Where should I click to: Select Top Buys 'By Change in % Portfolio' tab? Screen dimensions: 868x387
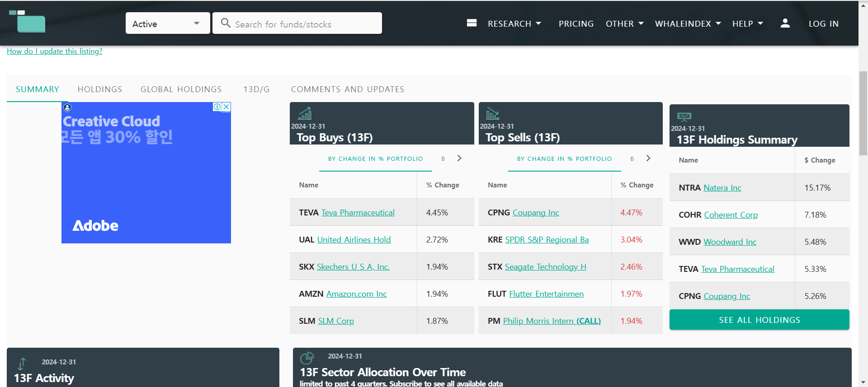coord(376,159)
